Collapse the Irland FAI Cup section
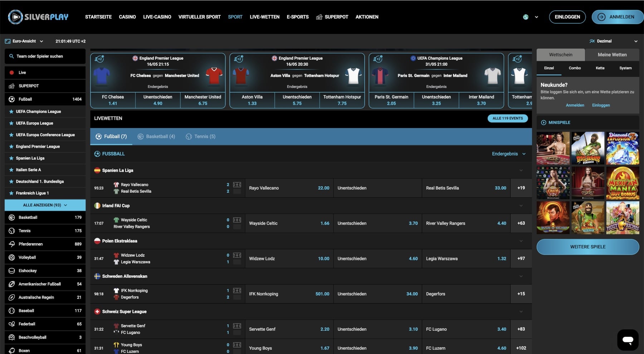Image resolution: width=644 pixels, height=354 pixels. point(521,206)
